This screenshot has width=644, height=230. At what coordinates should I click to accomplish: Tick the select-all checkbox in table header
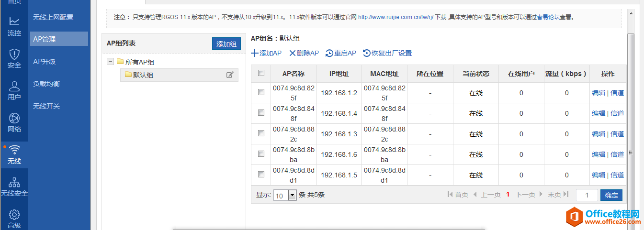pos(261,73)
